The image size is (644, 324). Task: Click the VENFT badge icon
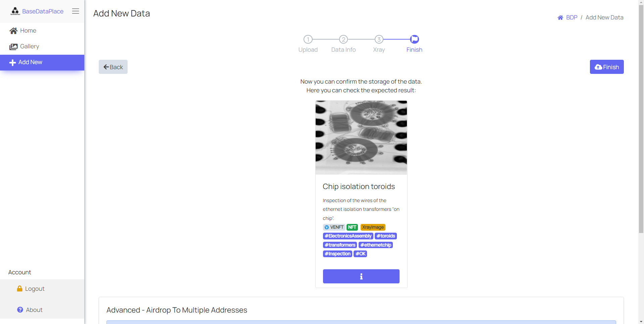pos(327,227)
